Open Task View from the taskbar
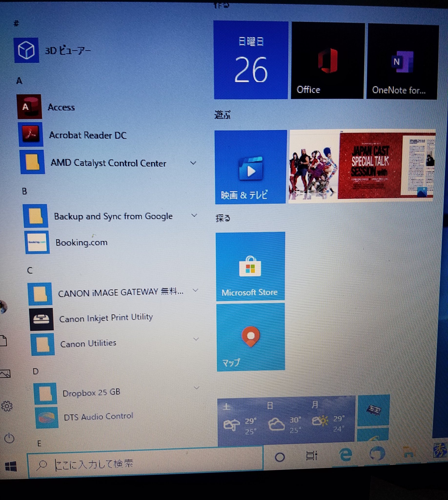Viewport: 448px width, 500px height. pos(312,456)
